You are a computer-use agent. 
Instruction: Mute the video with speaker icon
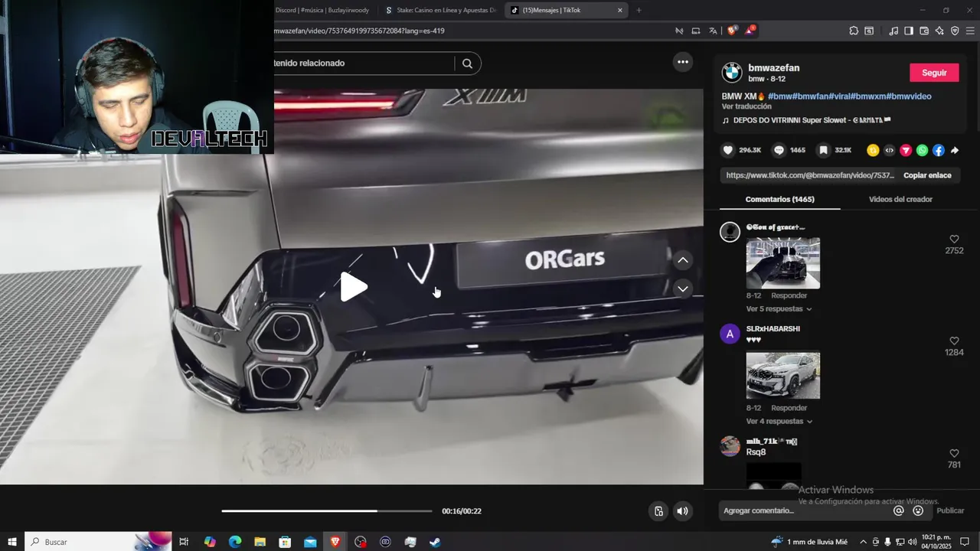coord(682,511)
